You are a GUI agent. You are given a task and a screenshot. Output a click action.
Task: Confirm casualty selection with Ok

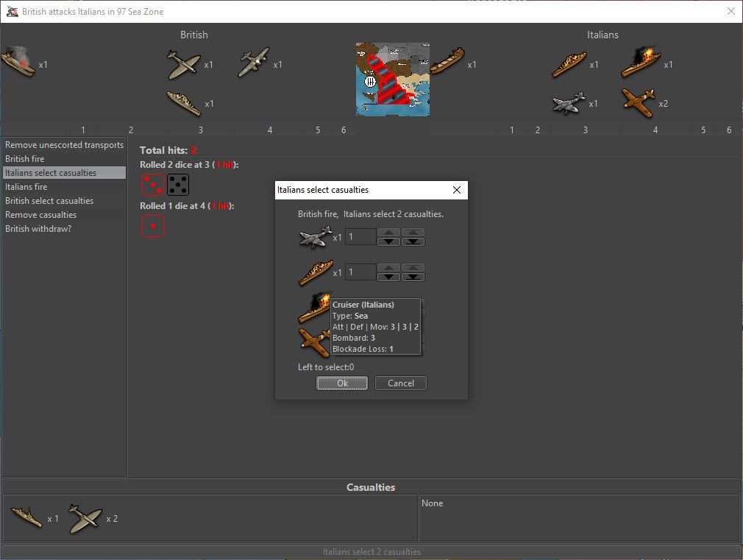click(x=342, y=383)
